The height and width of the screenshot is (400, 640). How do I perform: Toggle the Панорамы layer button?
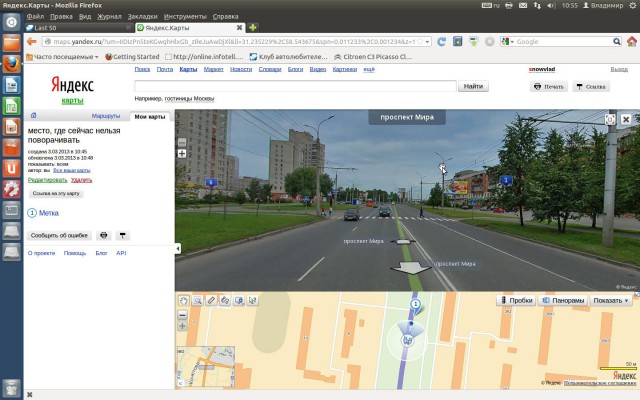click(563, 300)
